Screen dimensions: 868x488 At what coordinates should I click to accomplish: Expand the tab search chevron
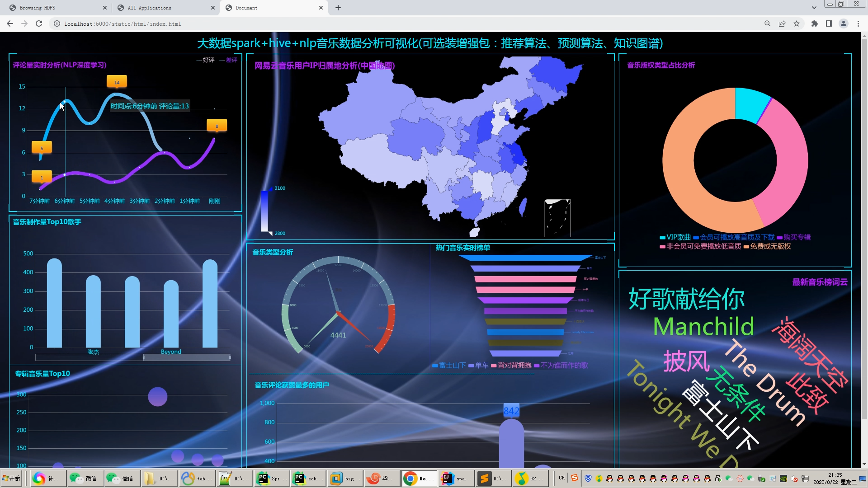click(x=814, y=8)
